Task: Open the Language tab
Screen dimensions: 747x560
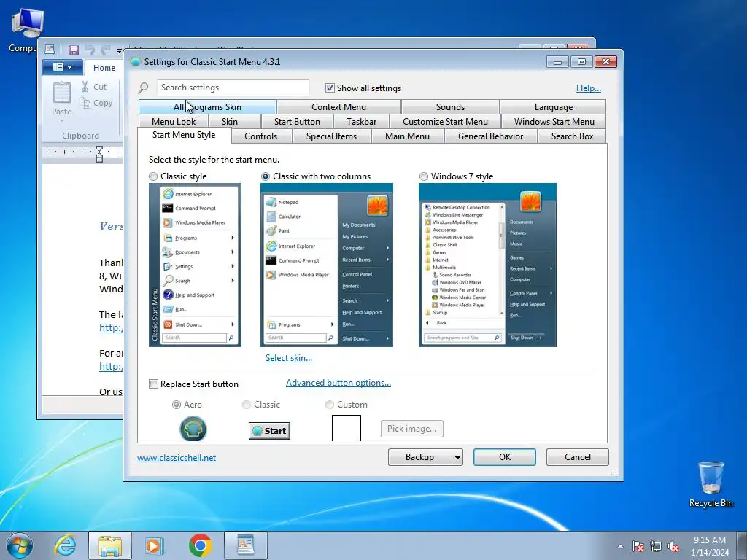Action: [x=553, y=107]
